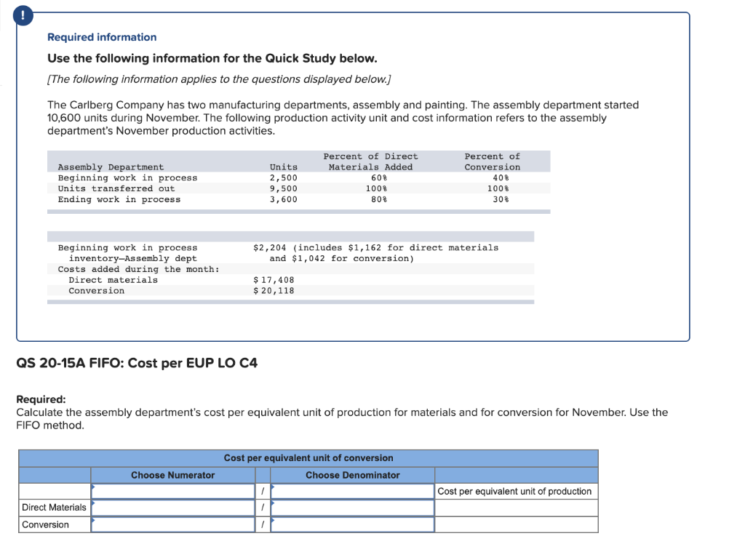This screenshot has height=560, width=745.
Task: Click the Cost per equivalent unit of production cell
Action: [x=516, y=491]
